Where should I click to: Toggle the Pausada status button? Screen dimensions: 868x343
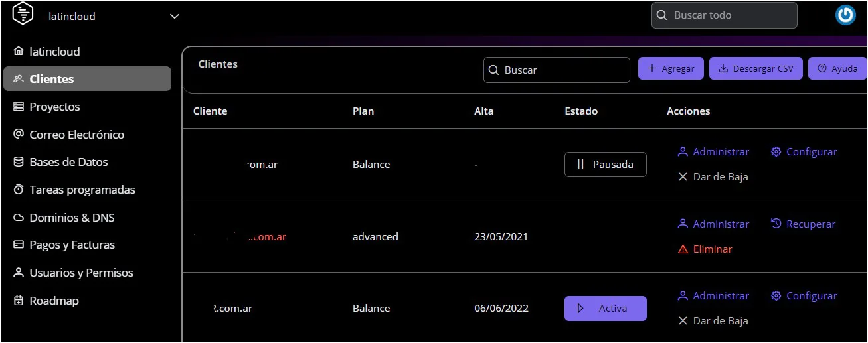[605, 165]
